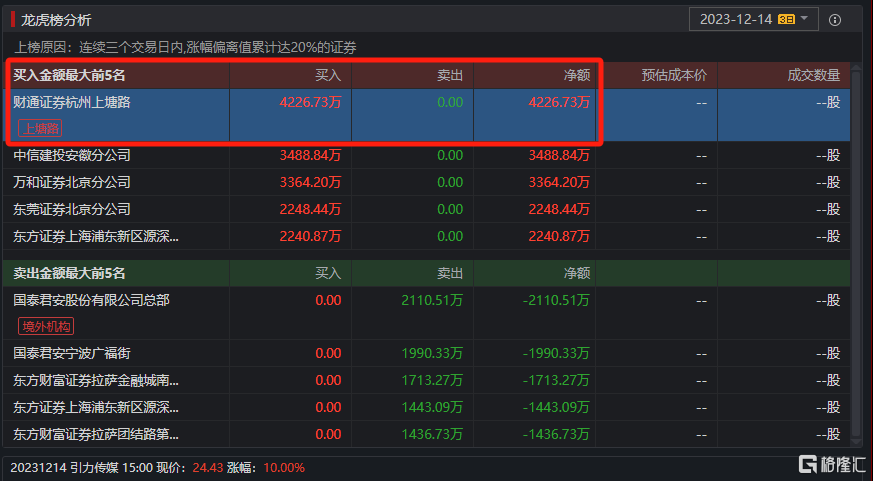Click 卖出 column header in buy table

[x=450, y=75]
